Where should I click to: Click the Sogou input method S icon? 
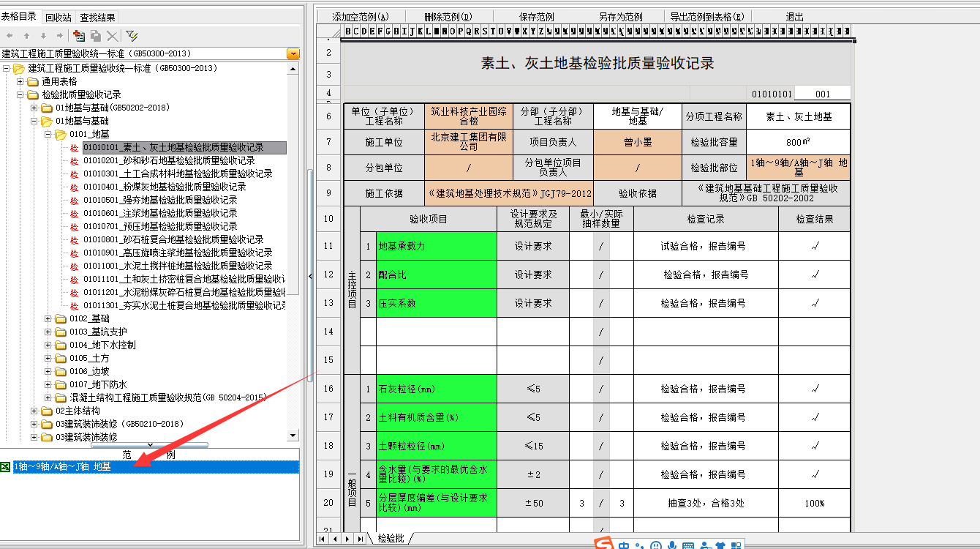603,544
